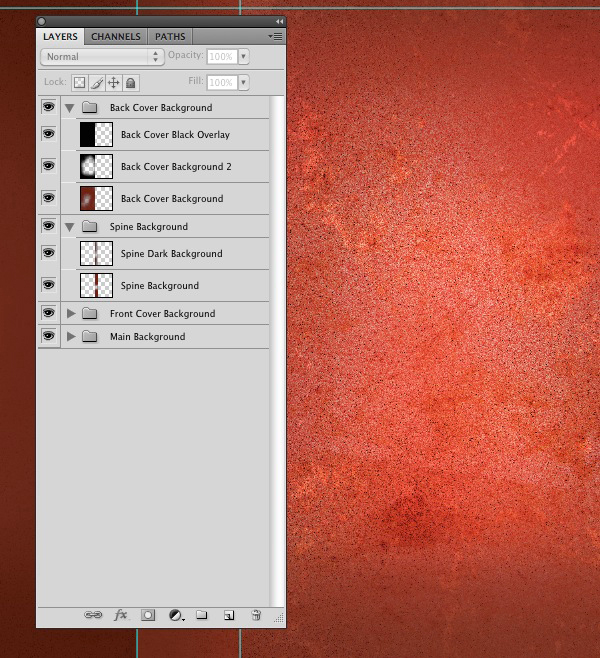Click the Opacity value field
The image size is (600, 658).
pos(222,57)
